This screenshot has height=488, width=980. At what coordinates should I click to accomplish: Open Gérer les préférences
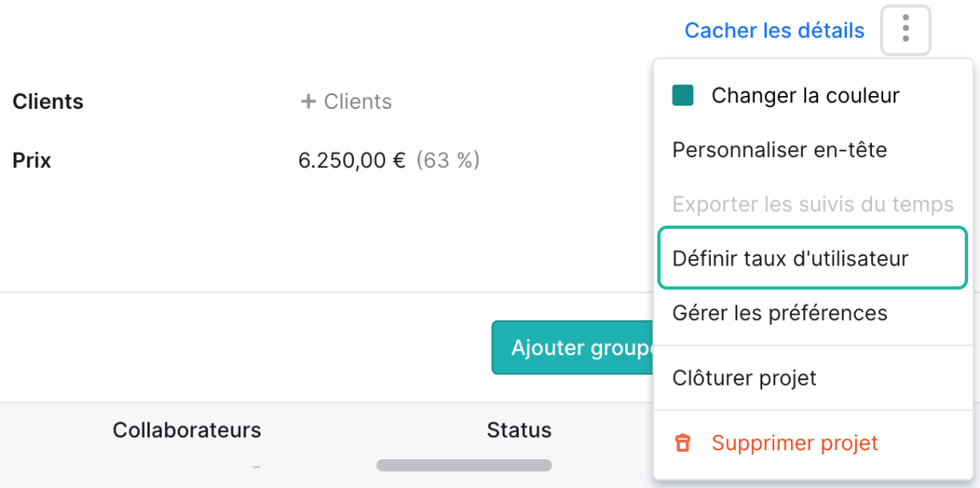point(779,313)
